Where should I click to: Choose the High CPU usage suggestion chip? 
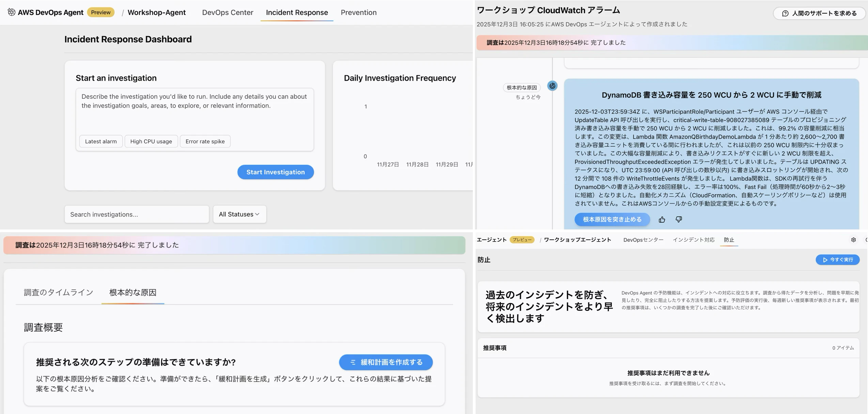pyautogui.click(x=151, y=141)
